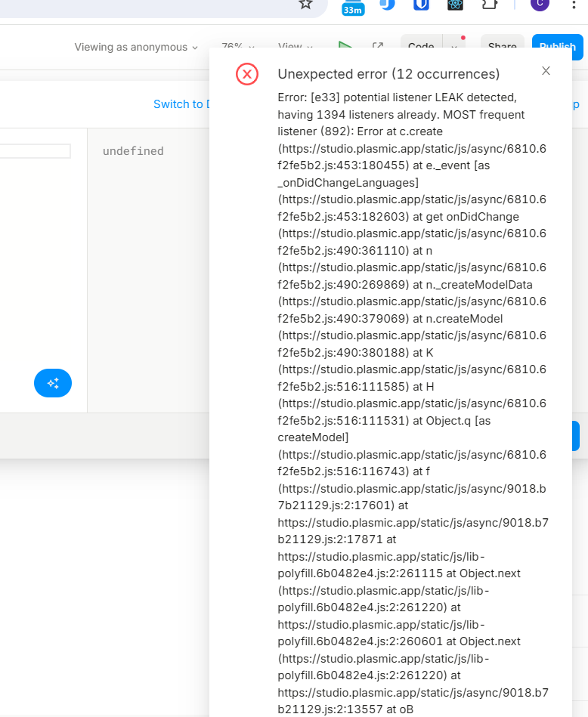Click the Switch to link
Screen dimensions: 588x717
coord(180,104)
